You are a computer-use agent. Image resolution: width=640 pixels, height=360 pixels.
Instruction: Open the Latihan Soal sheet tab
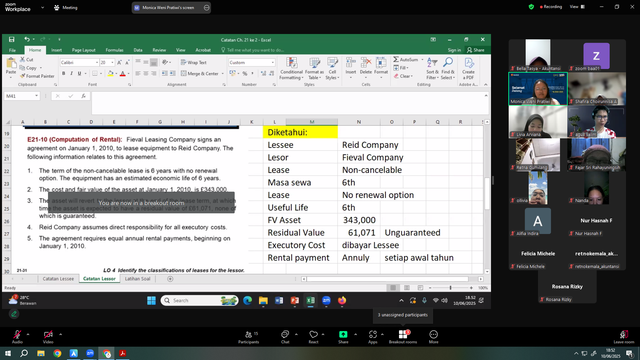click(x=138, y=279)
